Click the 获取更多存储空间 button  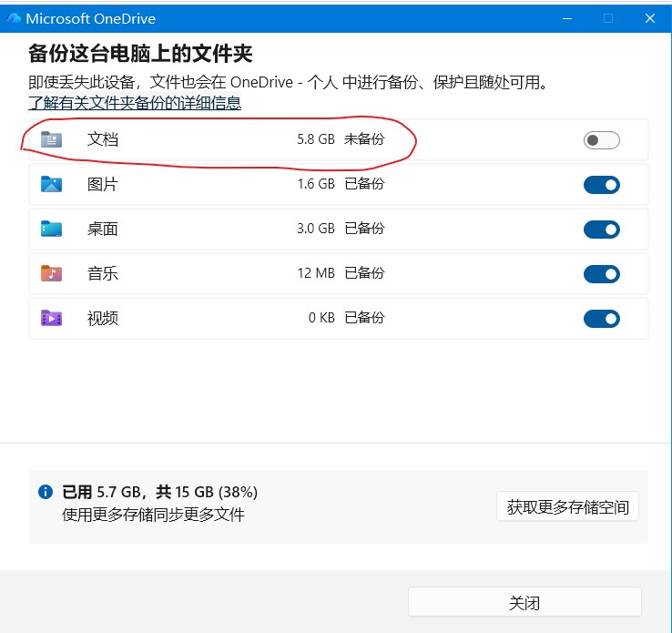567,507
